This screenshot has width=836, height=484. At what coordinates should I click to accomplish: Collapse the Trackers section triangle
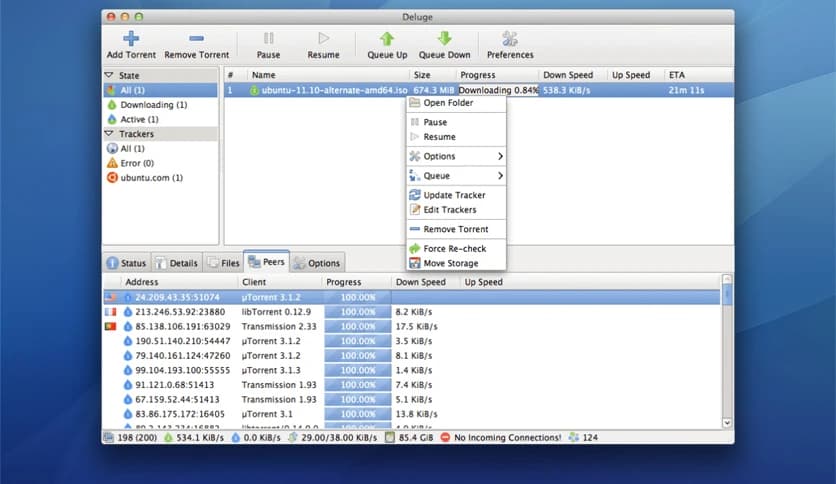click(109, 133)
